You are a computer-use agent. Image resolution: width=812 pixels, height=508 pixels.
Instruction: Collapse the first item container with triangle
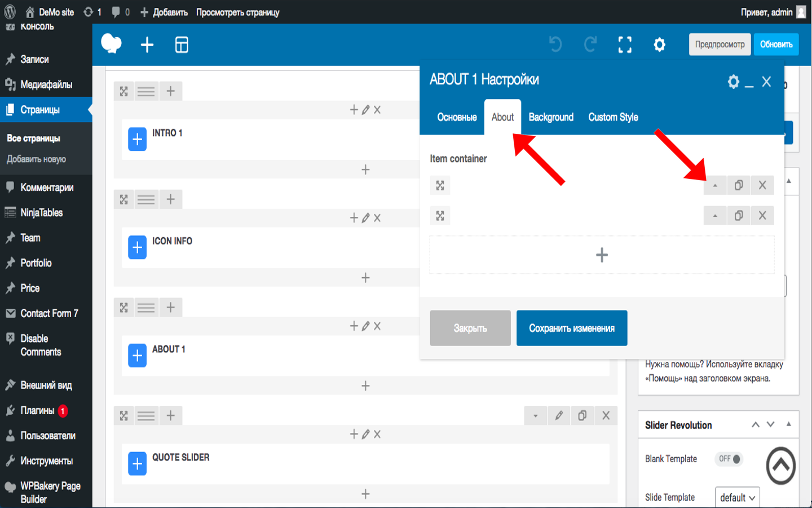[715, 185]
